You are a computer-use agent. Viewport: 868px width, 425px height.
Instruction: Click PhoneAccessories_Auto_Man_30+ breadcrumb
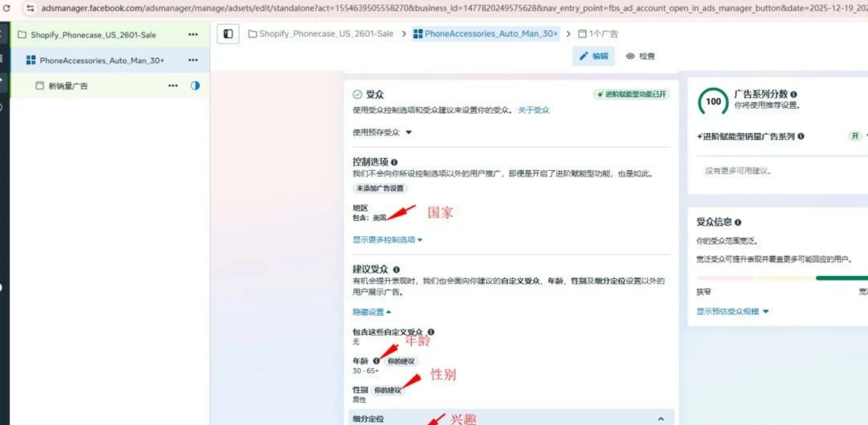pos(485,34)
